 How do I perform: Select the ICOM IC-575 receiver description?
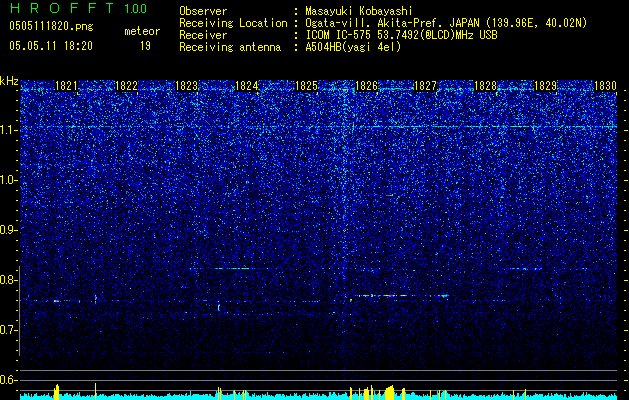401,35
